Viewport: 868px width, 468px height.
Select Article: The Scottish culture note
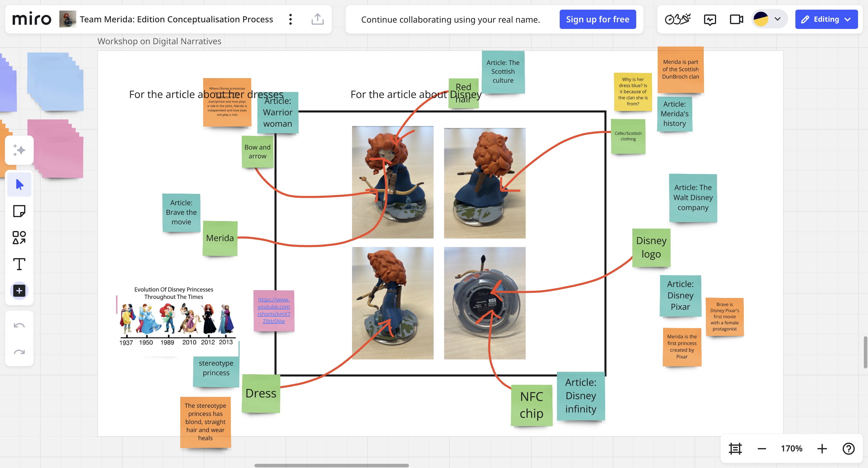tap(503, 72)
